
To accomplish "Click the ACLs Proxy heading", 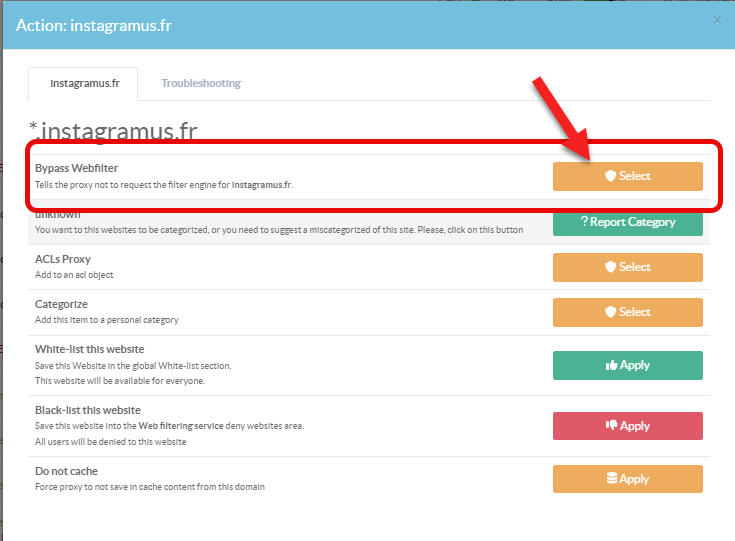I will click(63, 259).
